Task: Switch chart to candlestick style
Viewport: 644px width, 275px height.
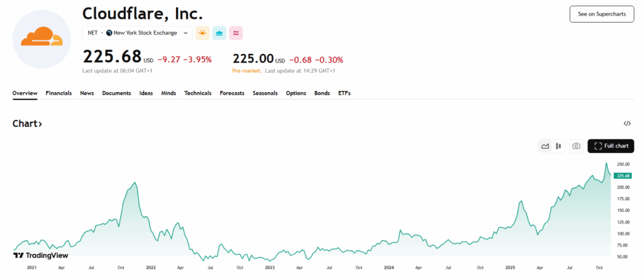Action: (558, 146)
